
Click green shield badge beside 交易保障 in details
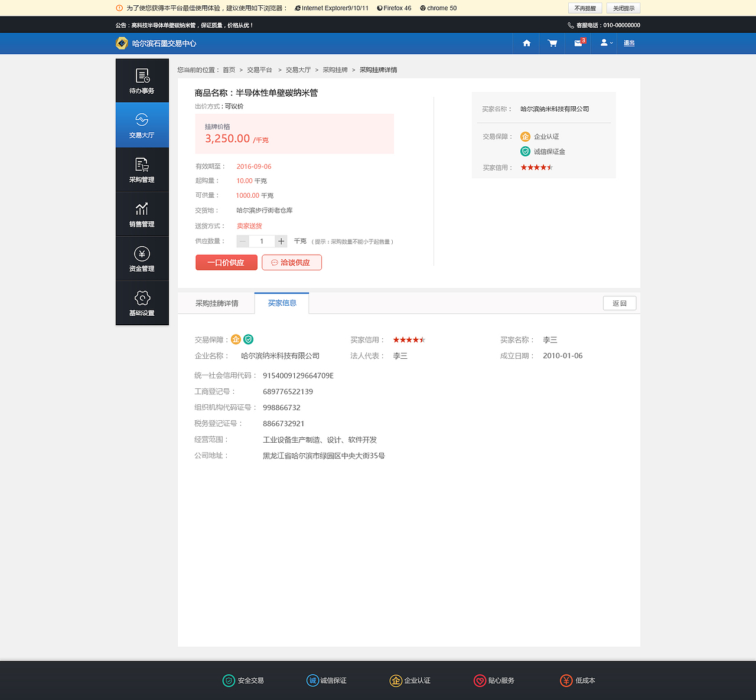249,339
